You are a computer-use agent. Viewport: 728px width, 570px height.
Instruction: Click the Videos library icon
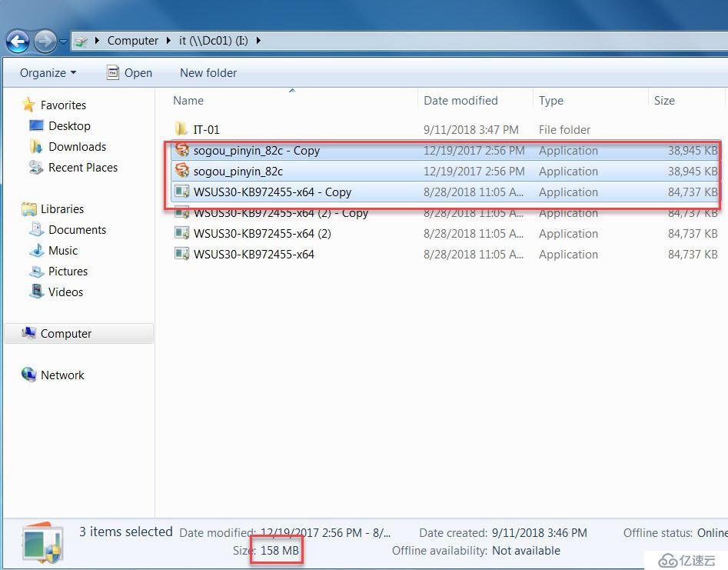coord(37,292)
